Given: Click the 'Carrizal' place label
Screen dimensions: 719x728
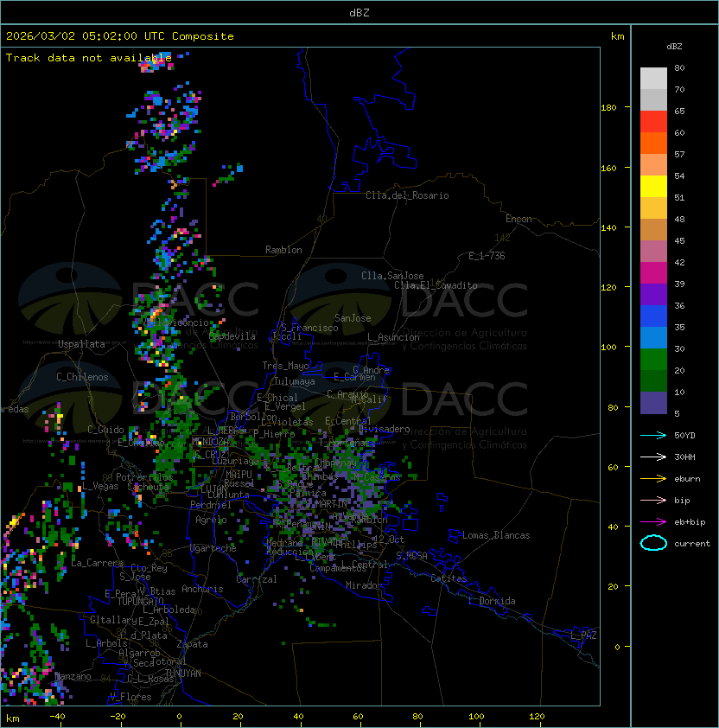Looking at the screenshot, I should [x=256, y=579].
